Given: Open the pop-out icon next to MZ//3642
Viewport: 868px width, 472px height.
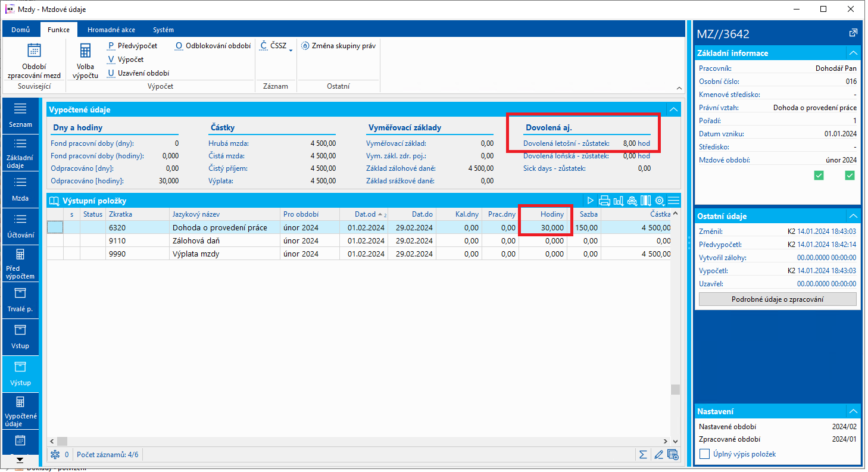Looking at the screenshot, I should (853, 33).
